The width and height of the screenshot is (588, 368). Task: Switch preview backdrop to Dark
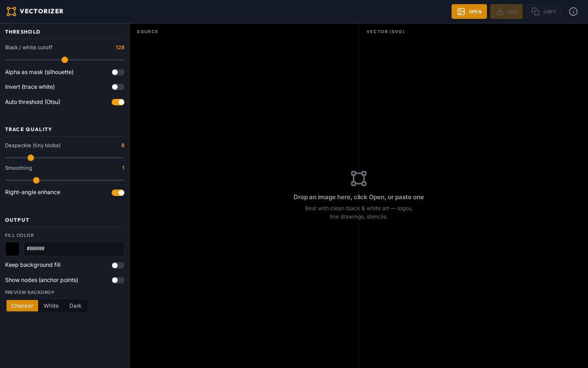[75, 306]
